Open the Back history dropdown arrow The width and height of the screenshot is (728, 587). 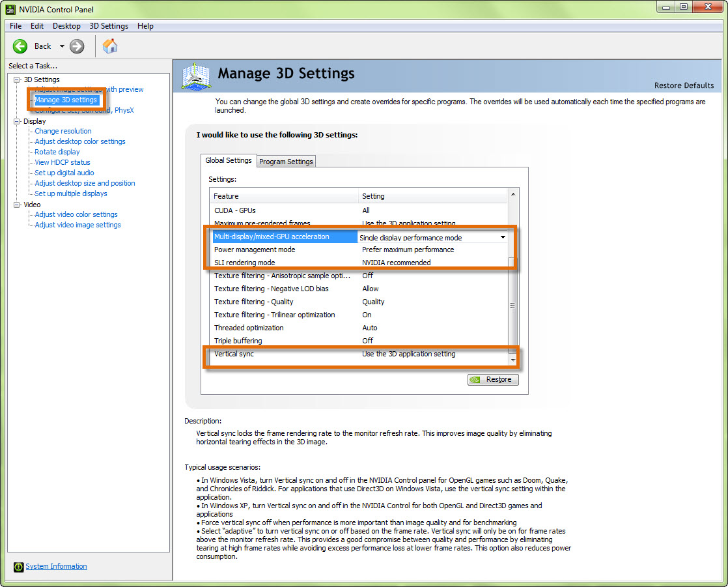click(x=62, y=46)
